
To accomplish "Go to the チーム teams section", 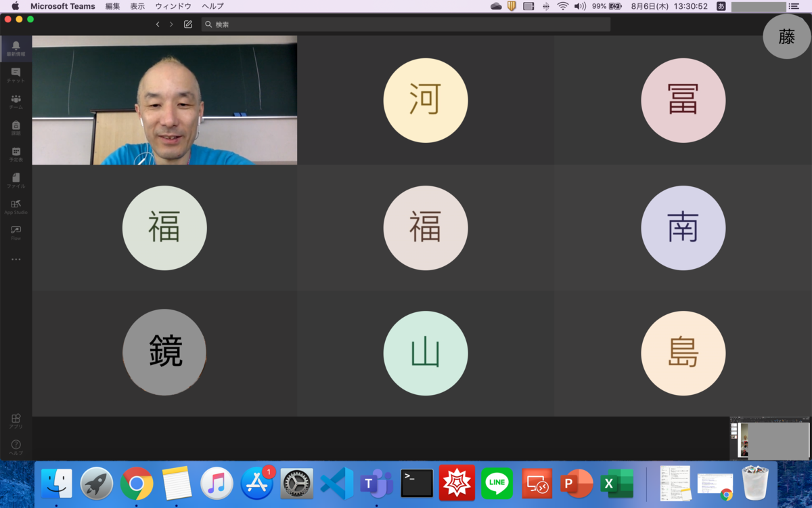I will [x=16, y=102].
